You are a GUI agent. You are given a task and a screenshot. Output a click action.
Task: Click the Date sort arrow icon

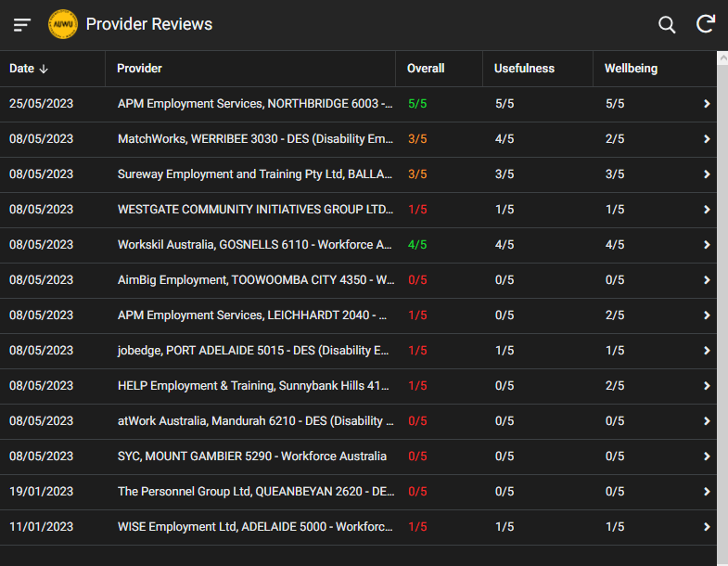click(44, 69)
